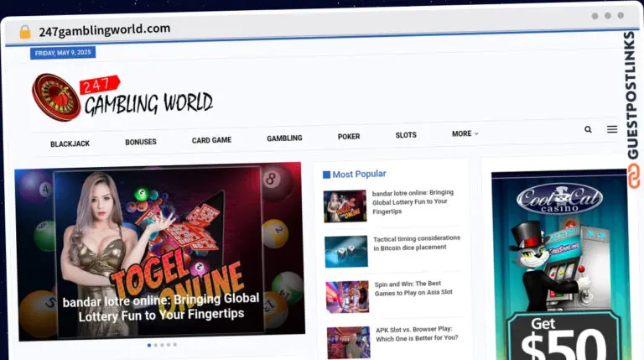Open the Poker category
This screenshot has width=644, height=360.
click(x=349, y=137)
